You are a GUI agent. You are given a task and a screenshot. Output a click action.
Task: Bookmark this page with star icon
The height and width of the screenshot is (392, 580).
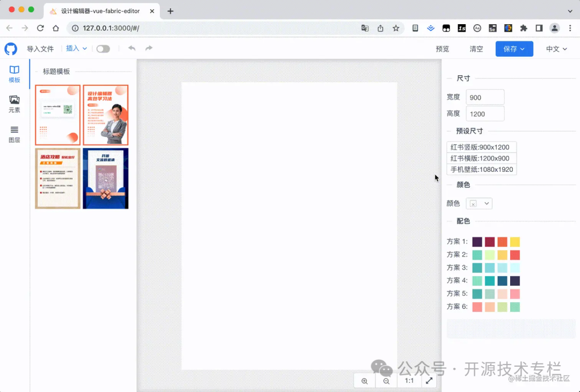point(396,28)
